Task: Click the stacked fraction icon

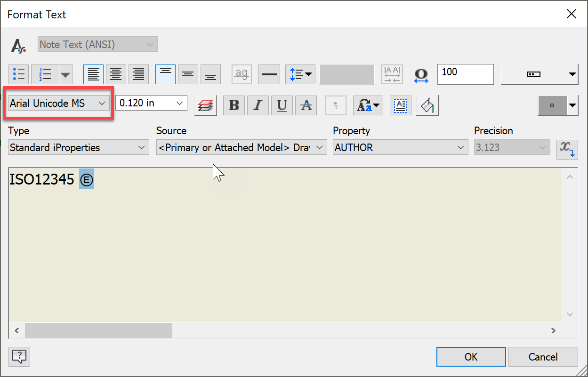Action: point(336,105)
